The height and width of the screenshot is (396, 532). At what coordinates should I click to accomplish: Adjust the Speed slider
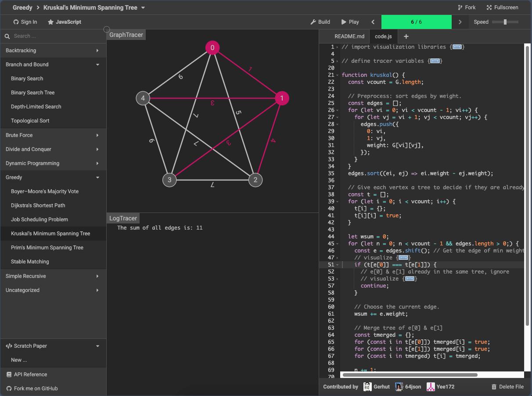click(x=505, y=22)
